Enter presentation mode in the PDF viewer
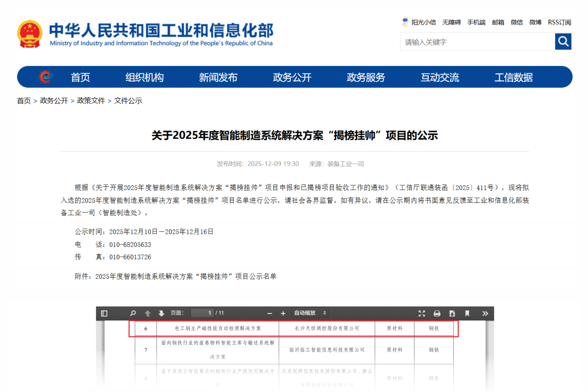 pyautogui.click(x=421, y=313)
